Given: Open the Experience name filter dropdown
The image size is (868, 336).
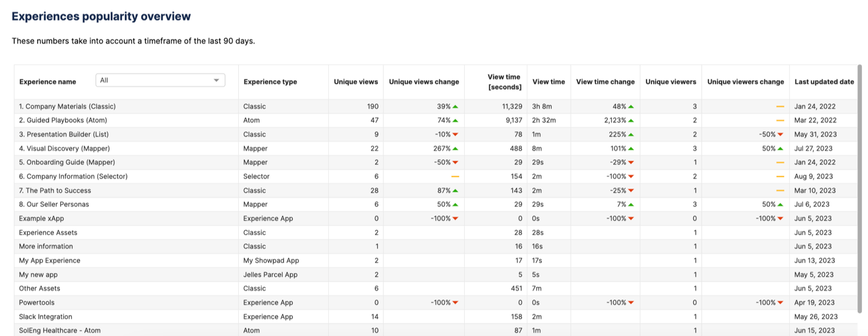Looking at the screenshot, I should pyautogui.click(x=160, y=80).
